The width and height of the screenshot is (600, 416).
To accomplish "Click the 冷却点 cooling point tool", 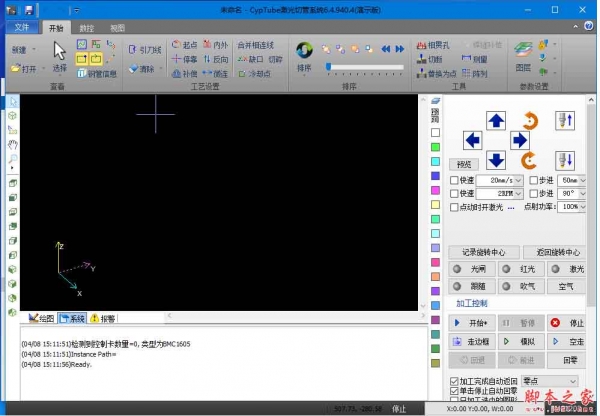I will pyautogui.click(x=254, y=73).
